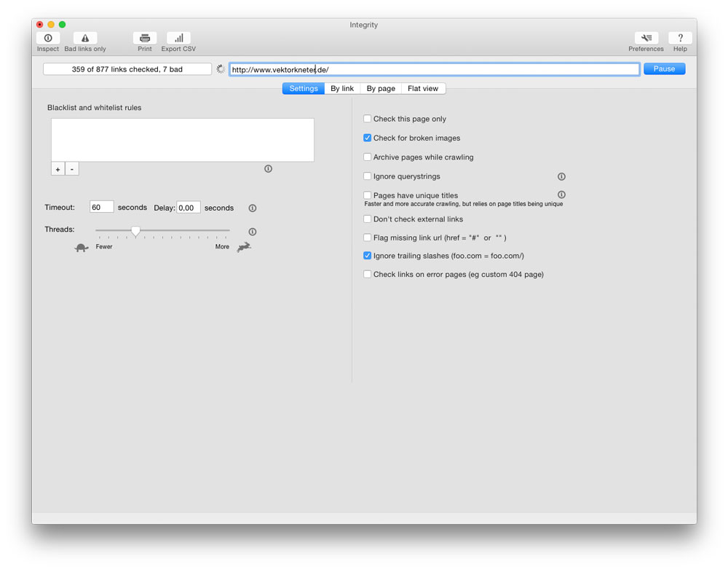The height and width of the screenshot is (569, 728).
Task: Enable Ignore querystrings checkbox
Action: 367,176
